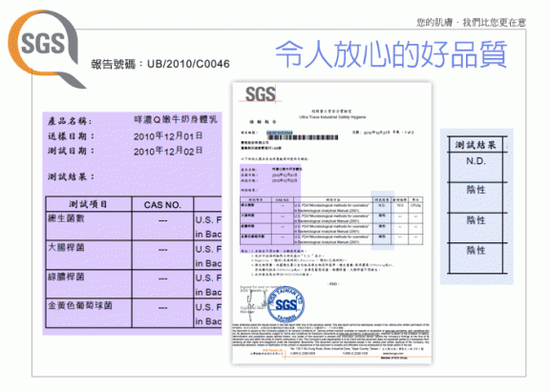Click product name 咩濃Q嫩牛奶身體乳

(176, 119)
